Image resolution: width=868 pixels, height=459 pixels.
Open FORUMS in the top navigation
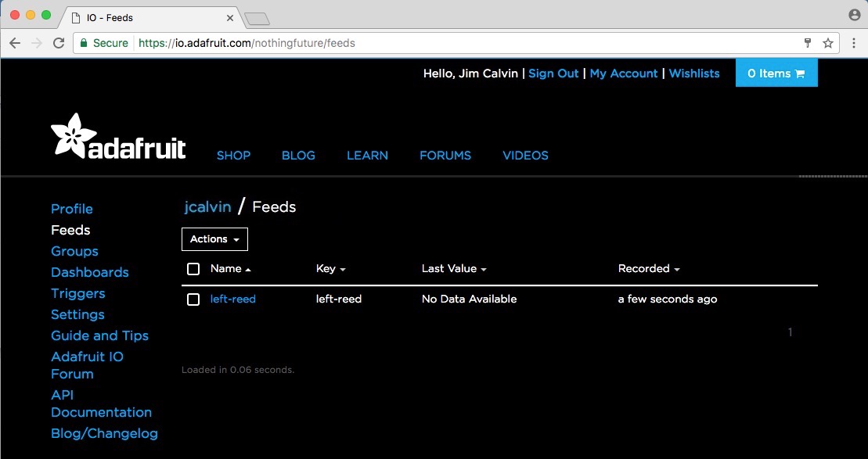click(x=445, y=156)
